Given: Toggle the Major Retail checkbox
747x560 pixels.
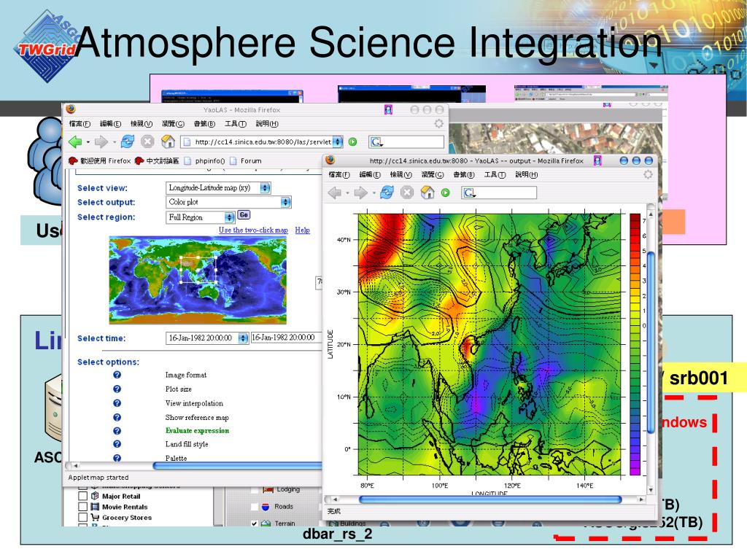Looking at the screenshot, I should 82,496.
